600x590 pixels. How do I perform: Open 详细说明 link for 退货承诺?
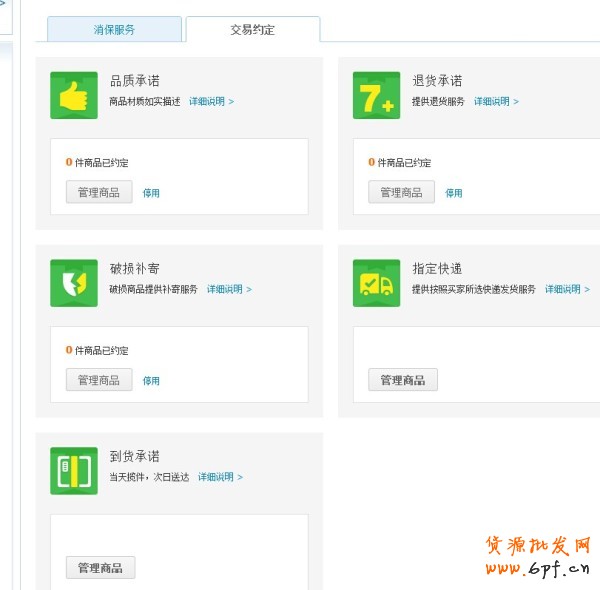(x=496, y=102)
